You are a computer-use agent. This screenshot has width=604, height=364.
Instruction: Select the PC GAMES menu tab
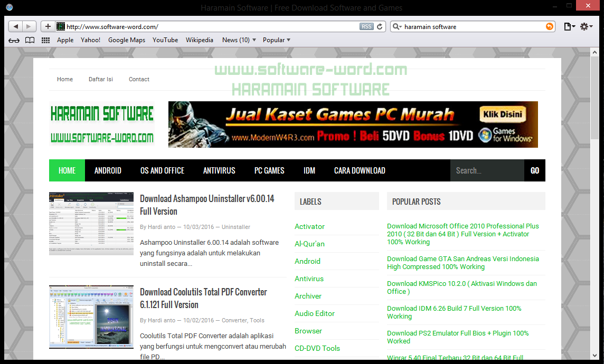[x=269, y=170]
